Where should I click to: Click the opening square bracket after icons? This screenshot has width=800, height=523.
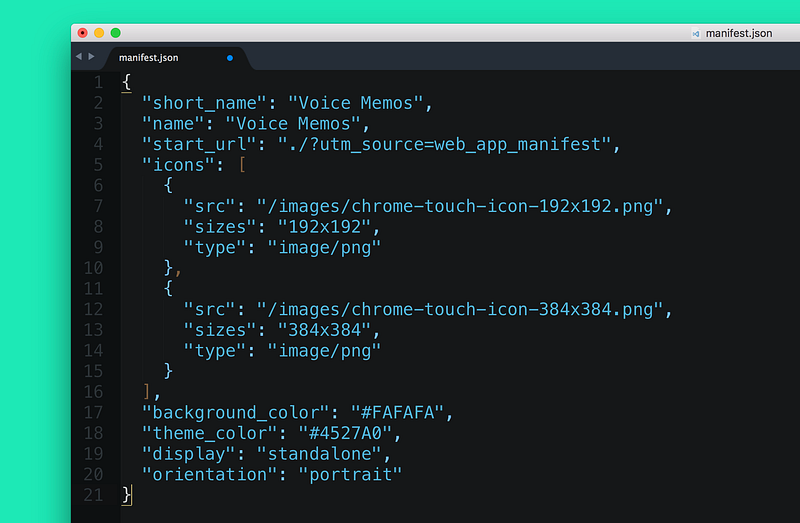242,165
